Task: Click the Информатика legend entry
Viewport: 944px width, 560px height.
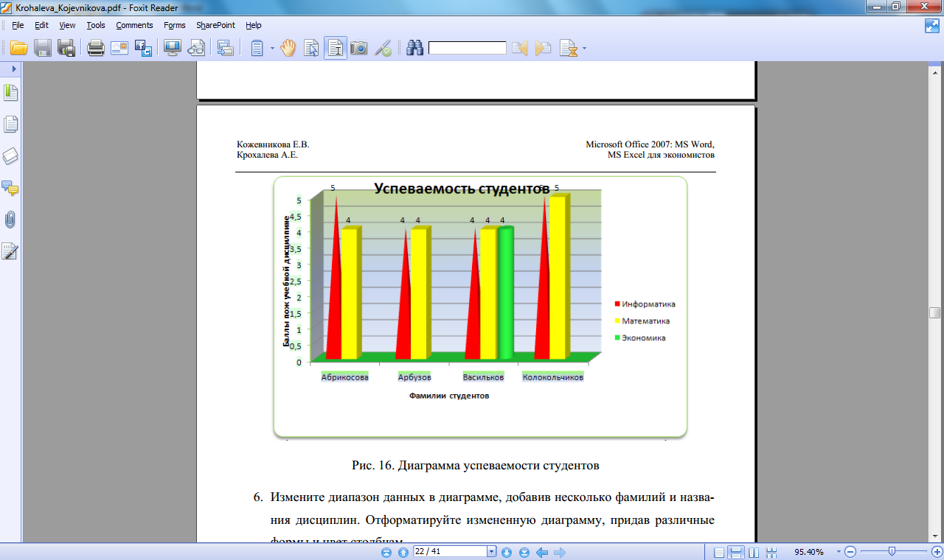Action: (x=645, y=304)
